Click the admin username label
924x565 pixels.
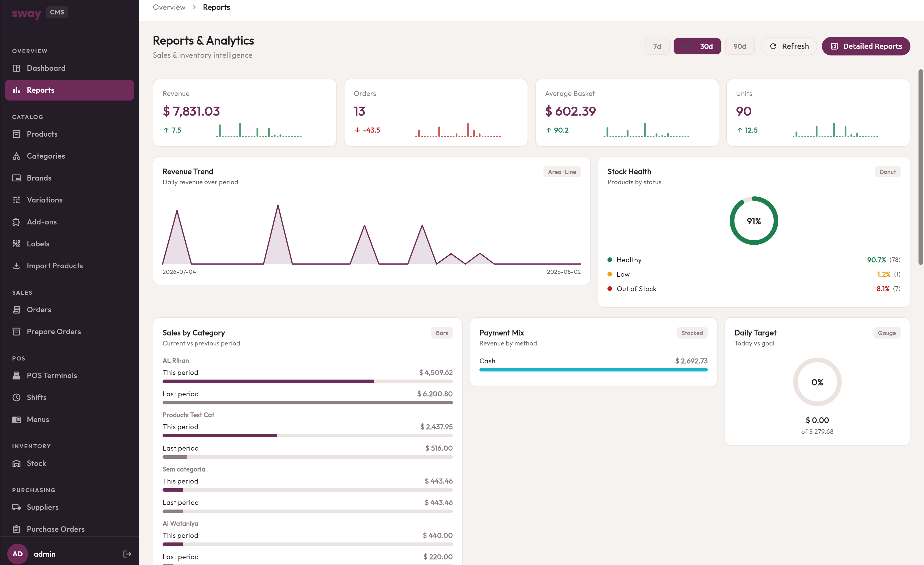click(x=45, y=554)
